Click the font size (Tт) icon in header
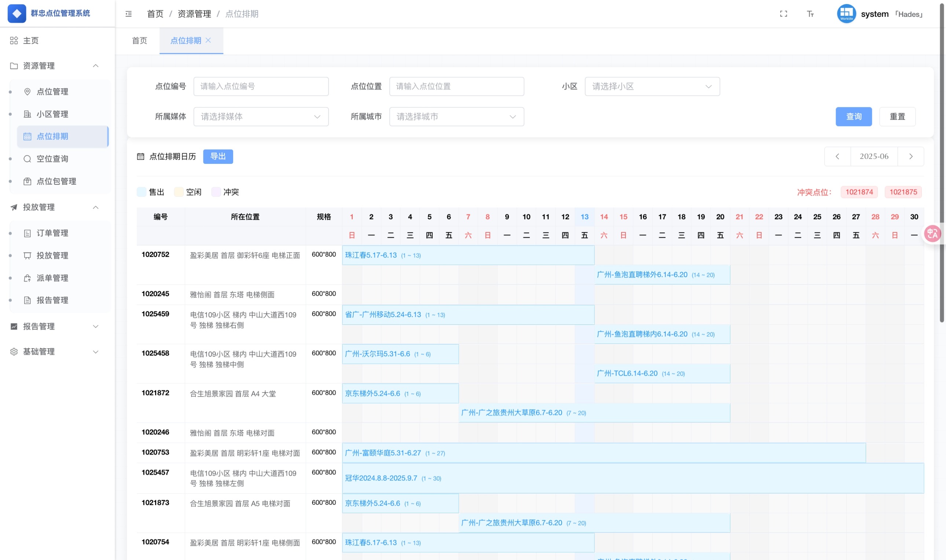This screenshot has height=560, width=946. point(810,14)
